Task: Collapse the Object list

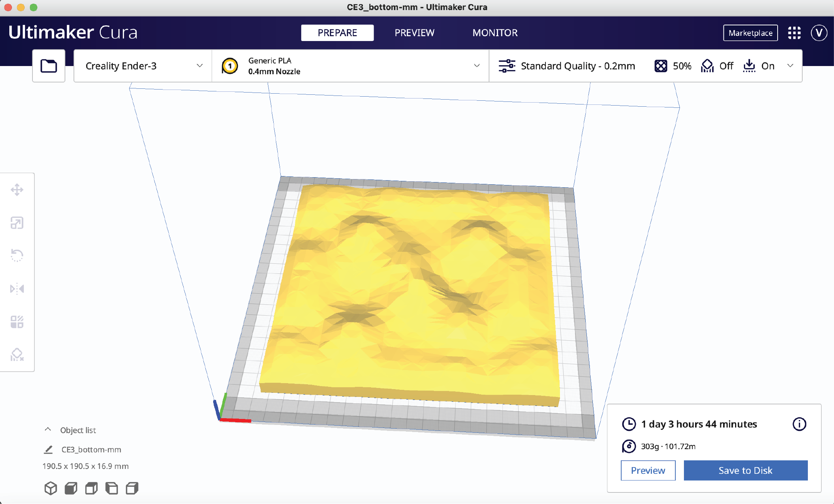Action: pos(48,429)
